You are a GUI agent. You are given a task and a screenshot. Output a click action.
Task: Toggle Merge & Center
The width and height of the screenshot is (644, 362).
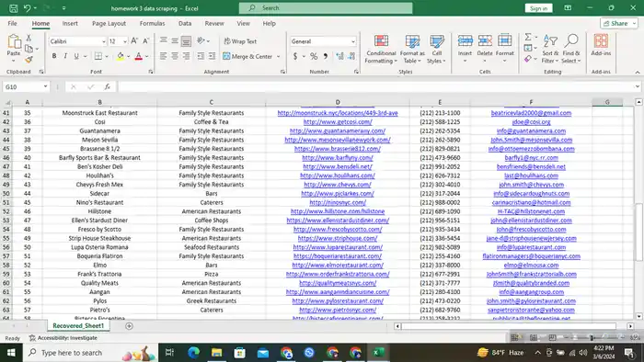[247, 57]
